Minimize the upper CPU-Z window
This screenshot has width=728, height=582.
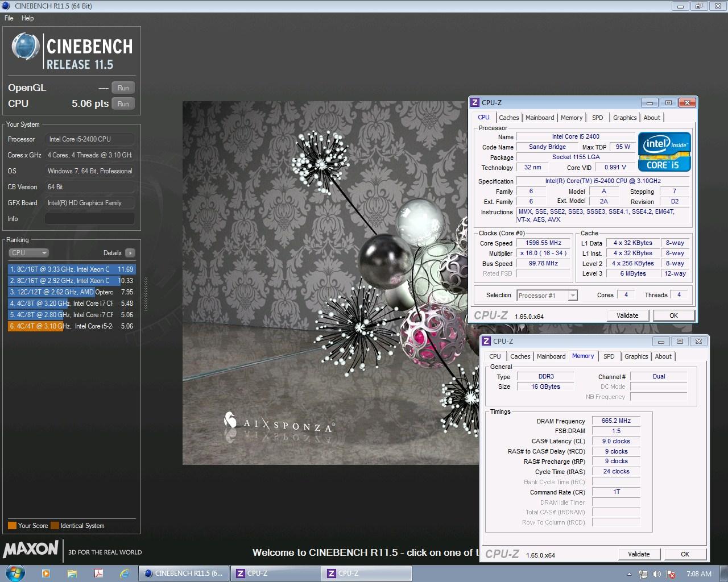(x=650, y=103)
